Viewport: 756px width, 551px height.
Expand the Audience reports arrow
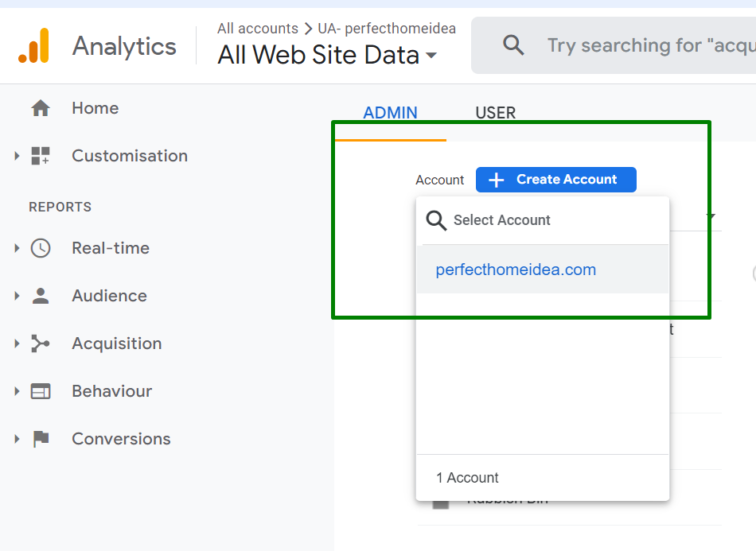coord(17,296)
